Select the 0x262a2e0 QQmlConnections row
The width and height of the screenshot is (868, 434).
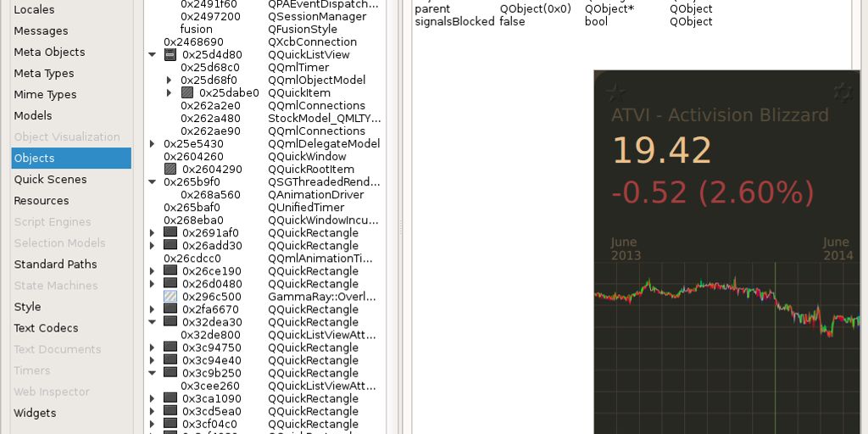264,106
